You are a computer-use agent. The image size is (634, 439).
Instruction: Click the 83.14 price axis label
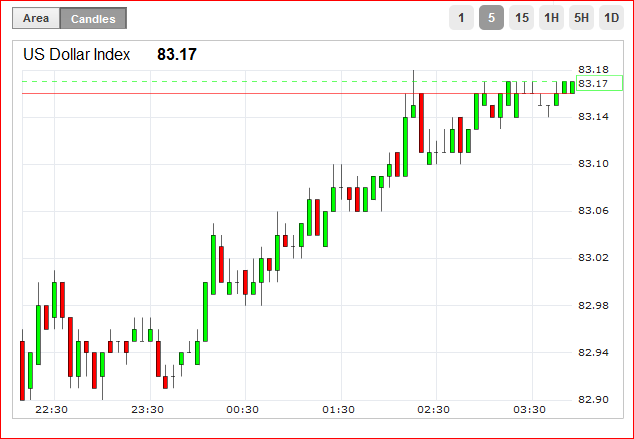click(x=593, y=117)
